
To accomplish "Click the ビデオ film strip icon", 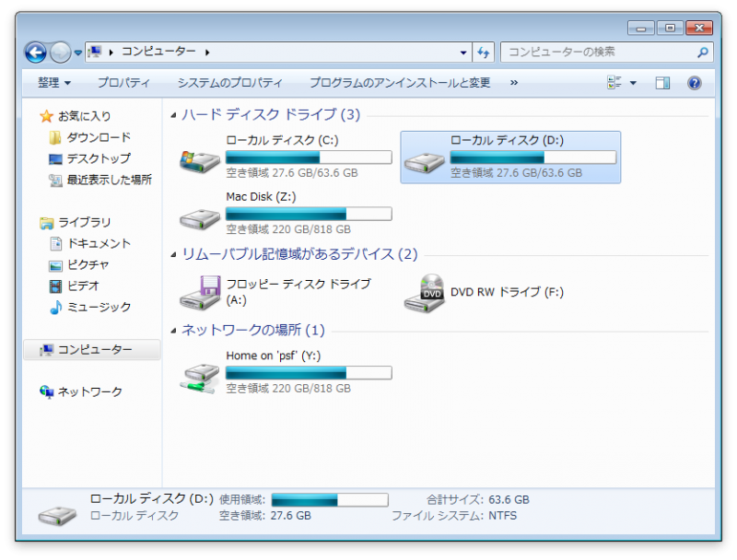I will click(x=55, y=286).
